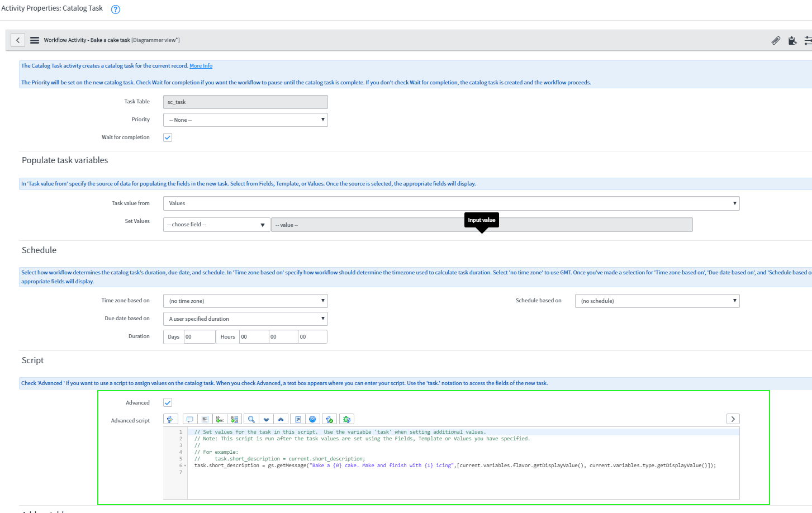Open the choose field dropdown in Set Values
812x513 pixels.
[216, 225]
